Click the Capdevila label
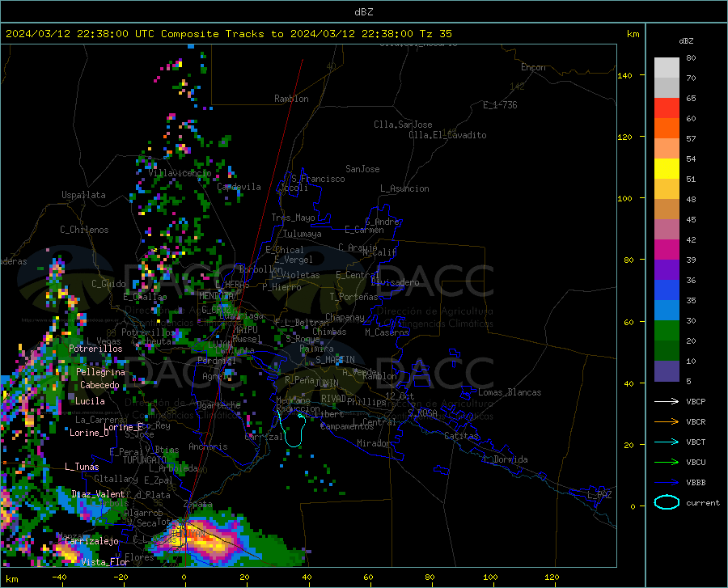This screenshot has height=588, width=728. point(239,187)
